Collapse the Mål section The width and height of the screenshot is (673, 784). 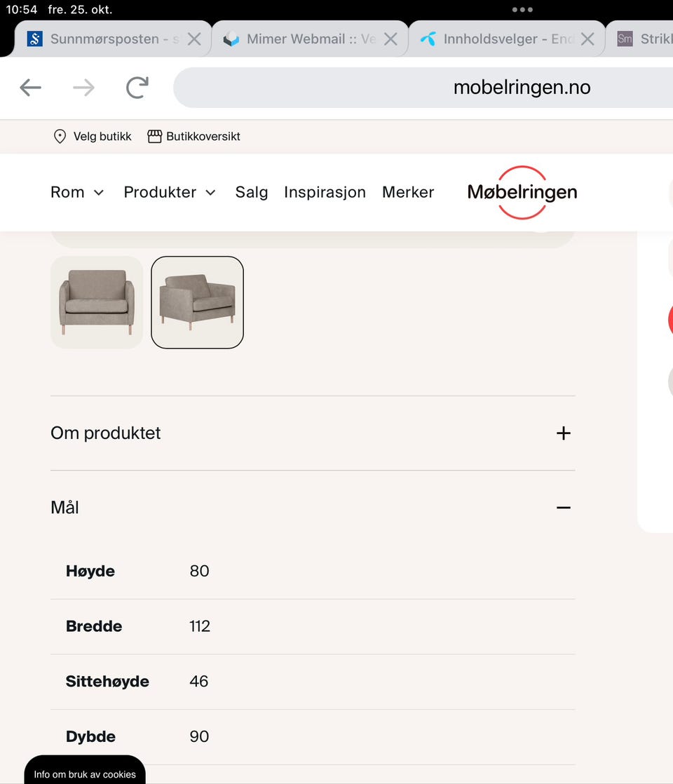point(313,508)
